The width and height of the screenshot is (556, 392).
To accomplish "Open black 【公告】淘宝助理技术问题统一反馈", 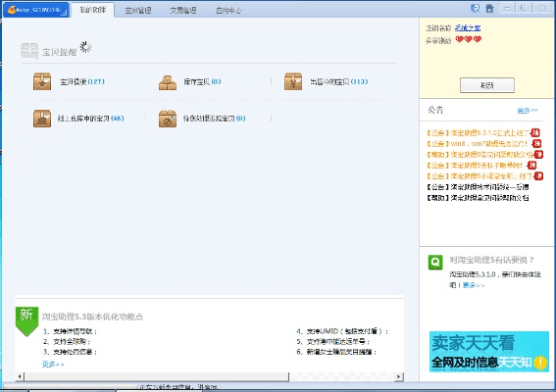I will coord(478,187).
